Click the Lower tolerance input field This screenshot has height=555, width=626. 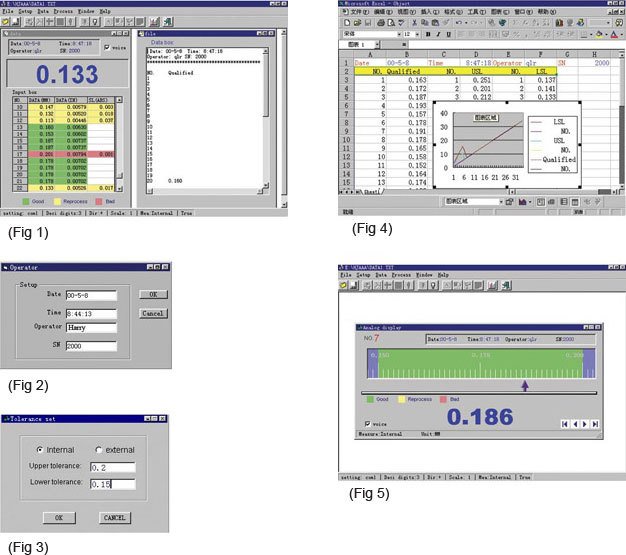tap(113, 484)
